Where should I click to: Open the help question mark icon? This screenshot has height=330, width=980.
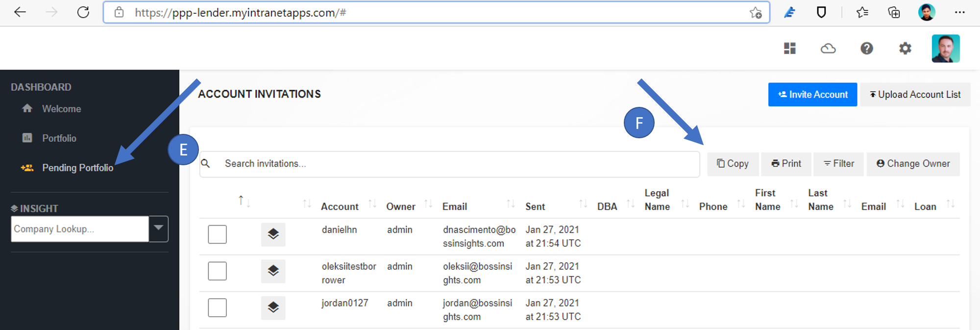(866, 48)
